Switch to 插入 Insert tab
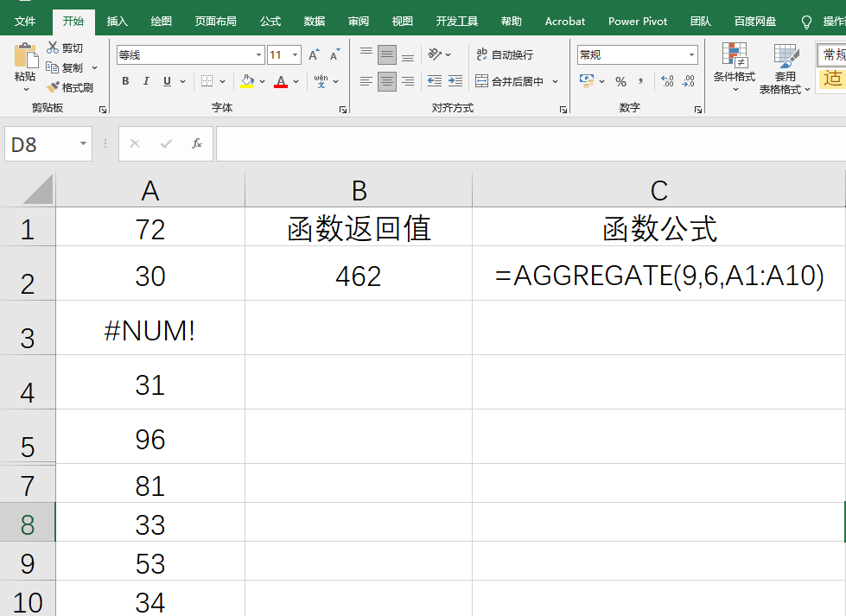The image size is (846, 616). tap(117, 22)
